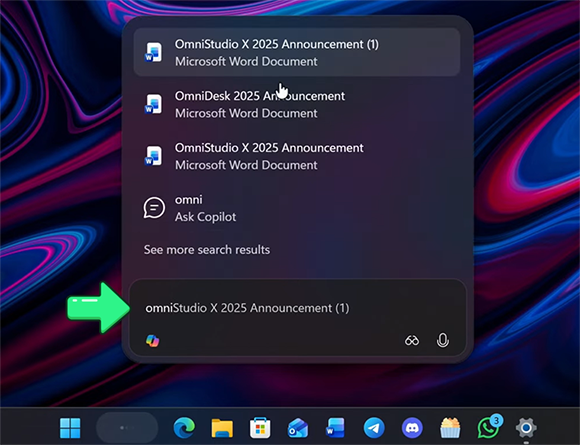Open File Explorer from taskbar
Image resolution: width=580 pixels, height=445 pixels.
(222, 428)
